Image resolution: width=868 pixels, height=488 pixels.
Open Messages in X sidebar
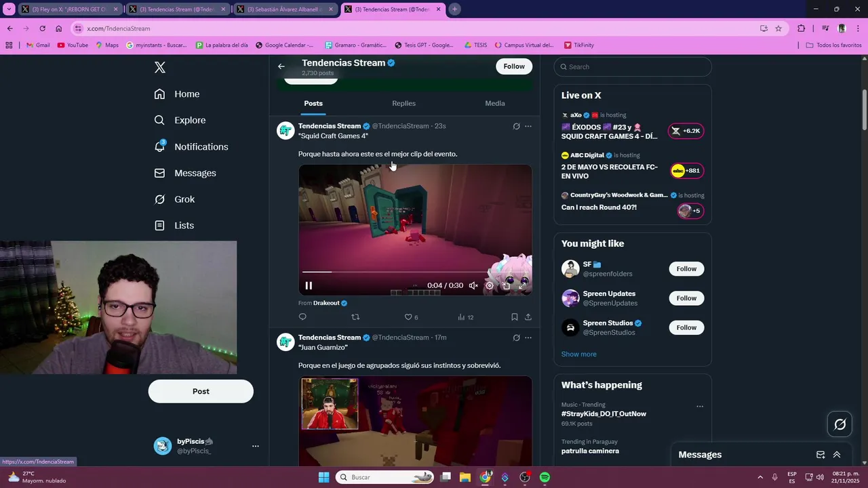click(185, 173)
